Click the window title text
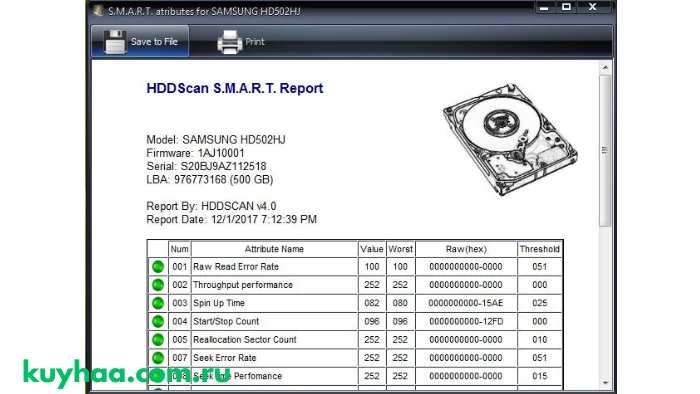 tap(204, 11)
